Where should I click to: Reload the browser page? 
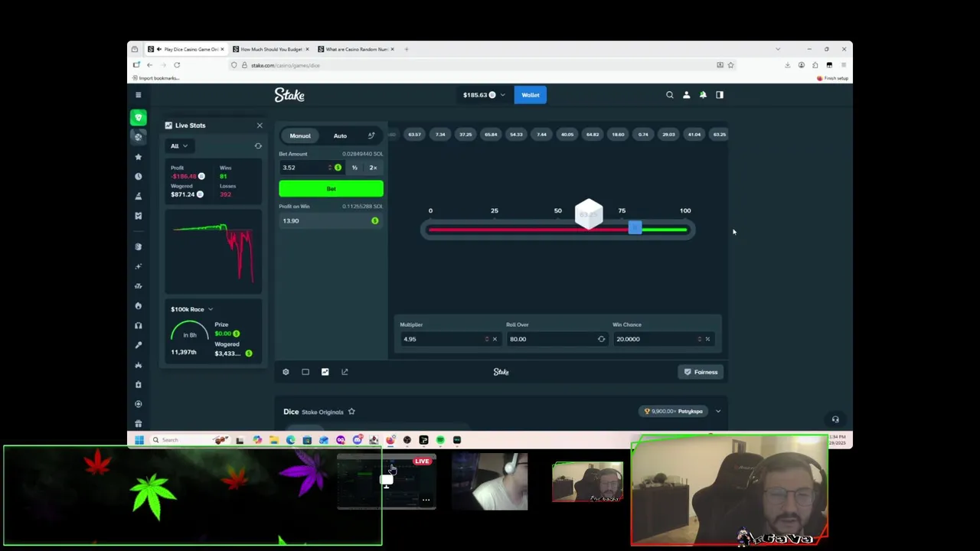pos(177,65)
